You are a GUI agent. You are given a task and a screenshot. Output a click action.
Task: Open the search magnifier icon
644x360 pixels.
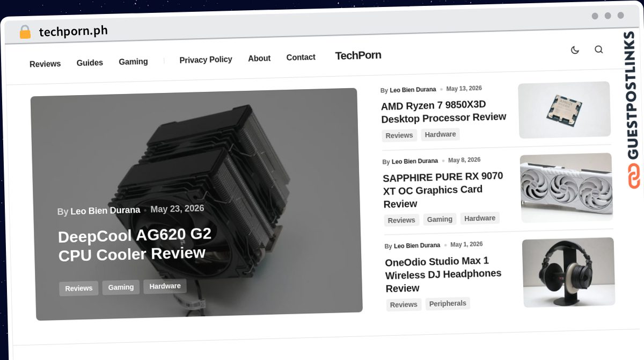(x=599, y=49)
